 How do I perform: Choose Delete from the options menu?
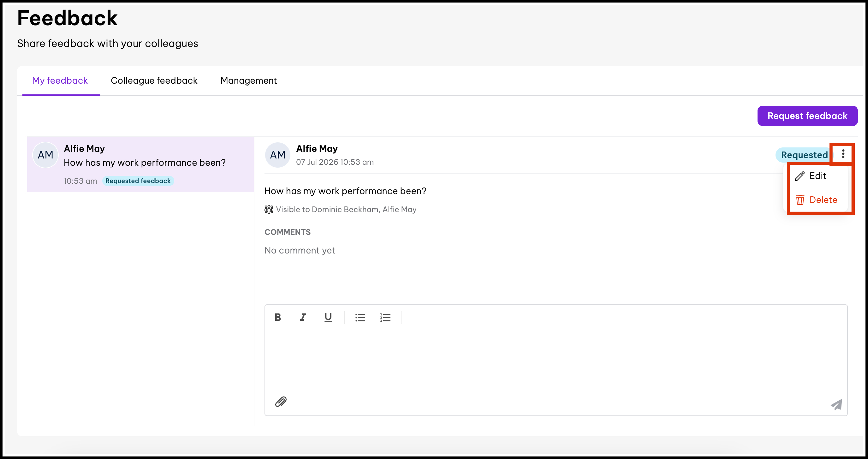click(x=817, y=200)
